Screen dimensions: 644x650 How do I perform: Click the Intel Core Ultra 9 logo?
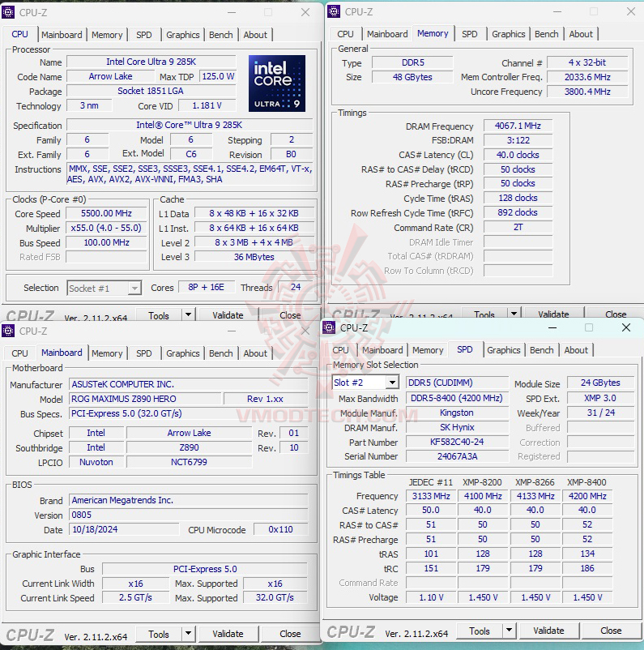277,83
